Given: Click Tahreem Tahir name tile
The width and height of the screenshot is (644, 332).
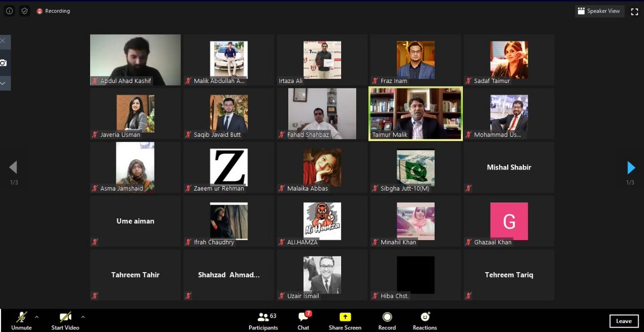Looking at the screenshot, I should (135, 275).
